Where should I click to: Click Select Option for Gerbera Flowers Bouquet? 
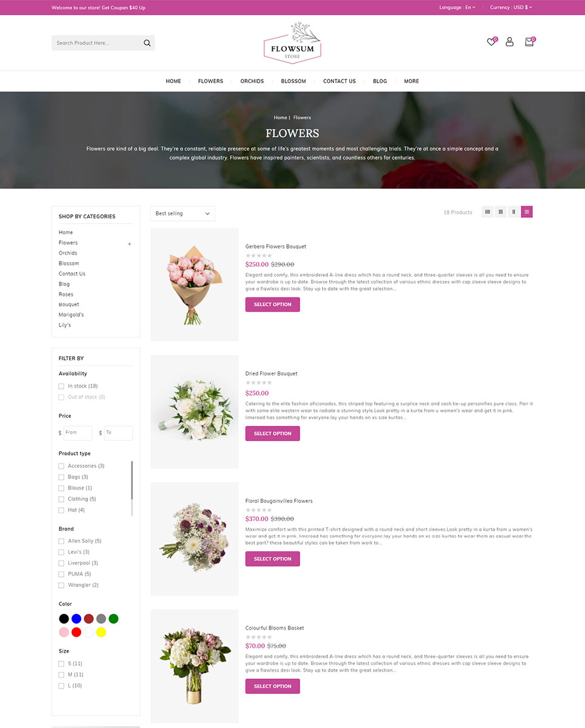273,305
